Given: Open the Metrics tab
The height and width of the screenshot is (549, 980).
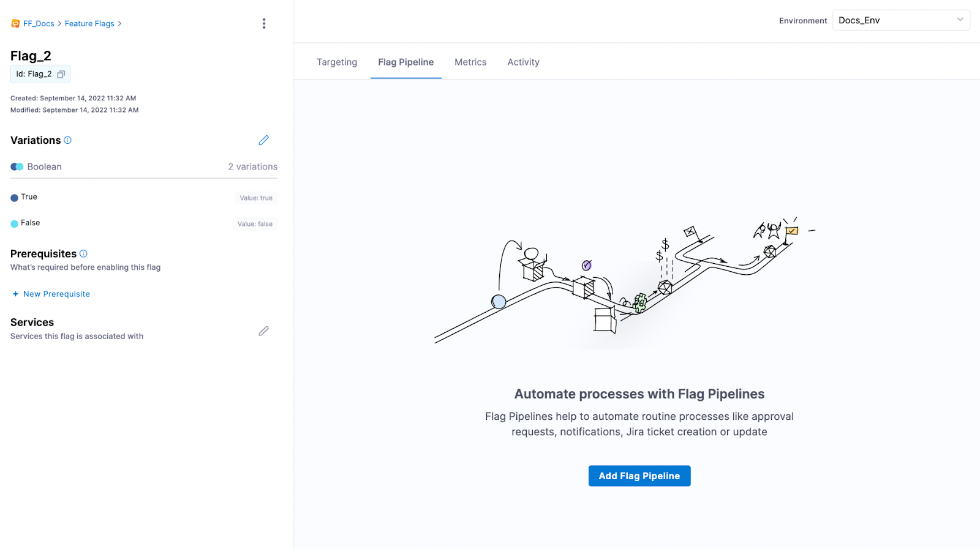Looking at the screenshot, I should pyautogui.click(x=470, y=62).
